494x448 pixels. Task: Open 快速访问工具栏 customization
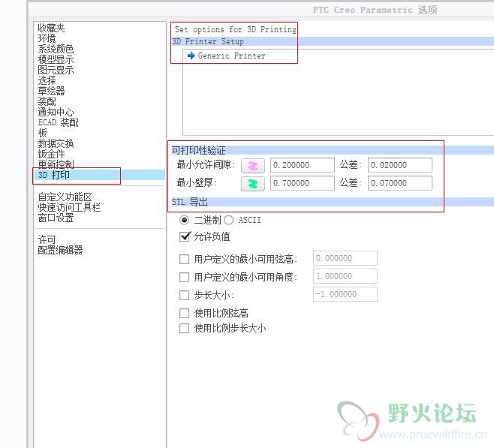tap(69, 207)
